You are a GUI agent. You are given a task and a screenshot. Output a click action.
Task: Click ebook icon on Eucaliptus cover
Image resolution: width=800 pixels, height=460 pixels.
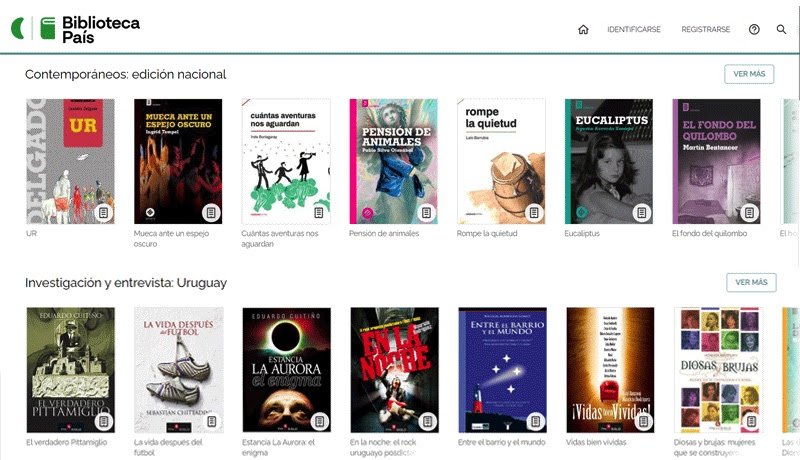(640, 212)
